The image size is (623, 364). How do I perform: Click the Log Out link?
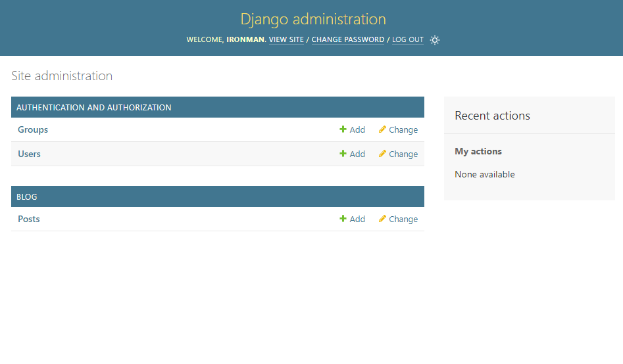pos(408,39)
